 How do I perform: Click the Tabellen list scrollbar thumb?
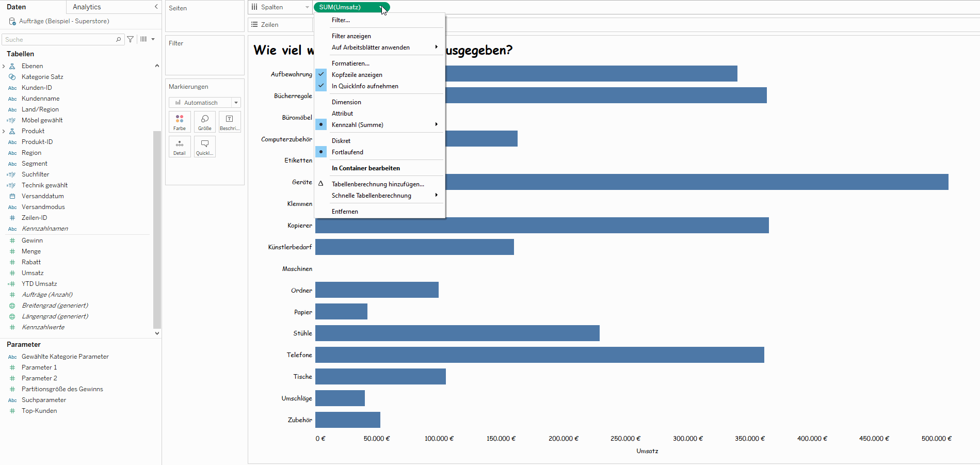point(157,230)
